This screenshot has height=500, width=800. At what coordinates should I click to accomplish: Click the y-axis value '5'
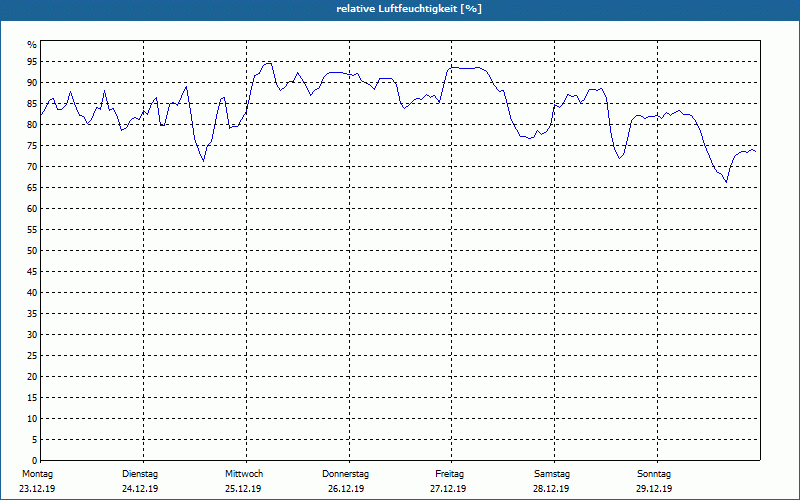click(x=34, y=440)
